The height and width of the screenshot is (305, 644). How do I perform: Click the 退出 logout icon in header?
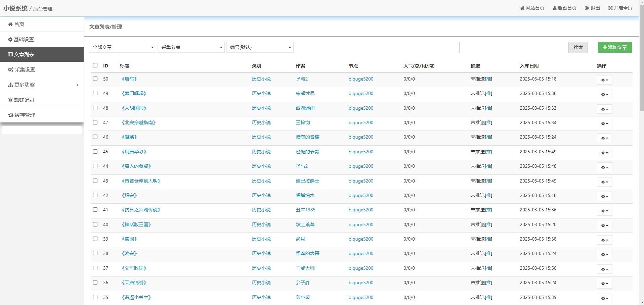click(x=587, y=8)
